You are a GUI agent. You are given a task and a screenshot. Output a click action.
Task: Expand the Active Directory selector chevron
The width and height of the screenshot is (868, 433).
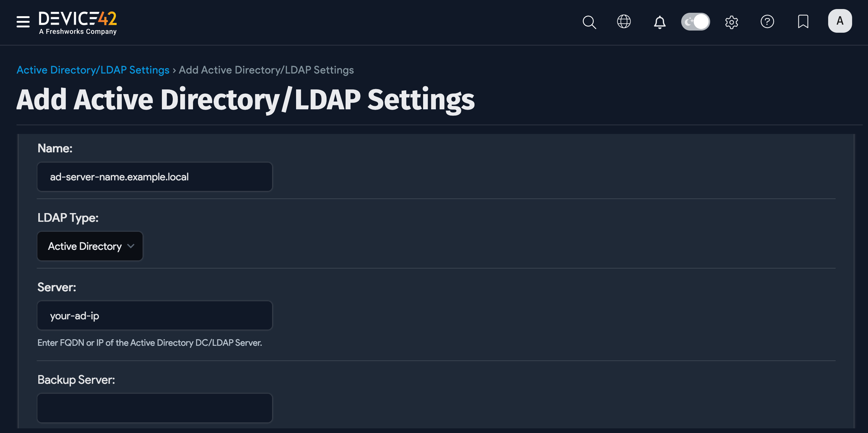point(131,246)
